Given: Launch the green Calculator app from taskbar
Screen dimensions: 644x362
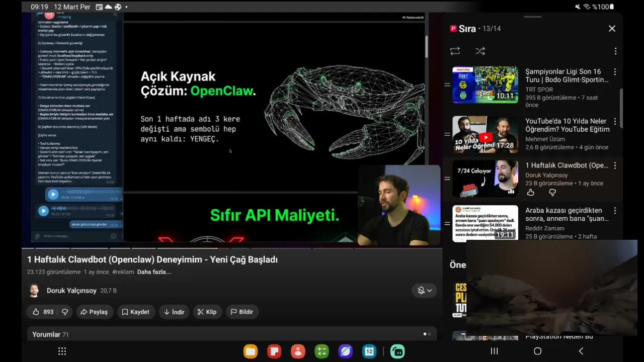Looking at the screenshot, I should [x=321, y=351].
